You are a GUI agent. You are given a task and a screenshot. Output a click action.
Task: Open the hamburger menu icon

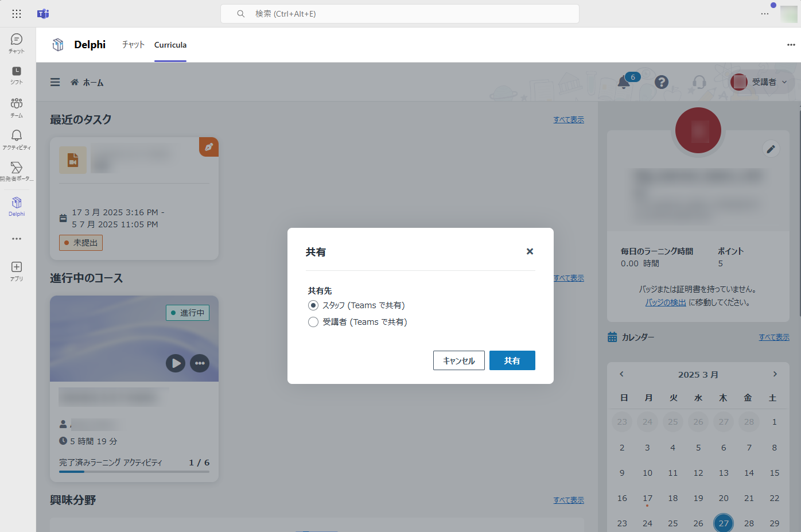point(55,82)
